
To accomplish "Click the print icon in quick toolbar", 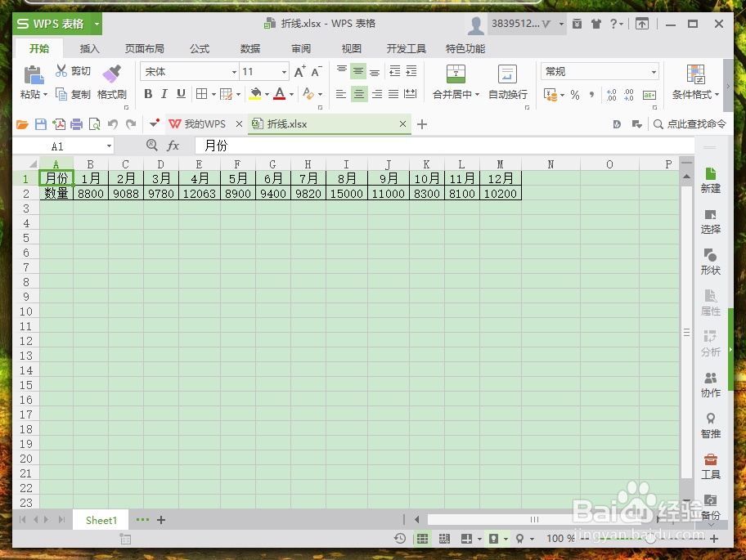I will [76, 124].
